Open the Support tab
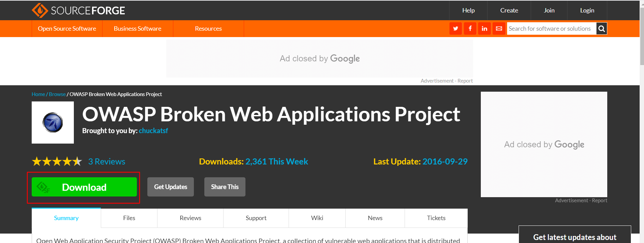 tap(256, 218)
